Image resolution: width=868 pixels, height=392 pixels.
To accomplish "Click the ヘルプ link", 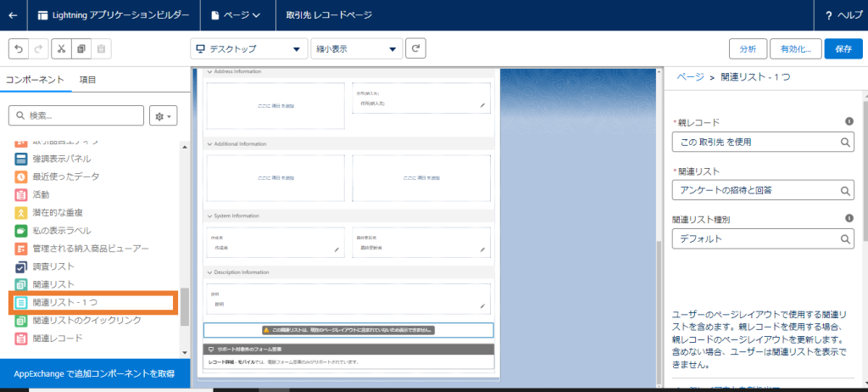I will coord(849,15).
